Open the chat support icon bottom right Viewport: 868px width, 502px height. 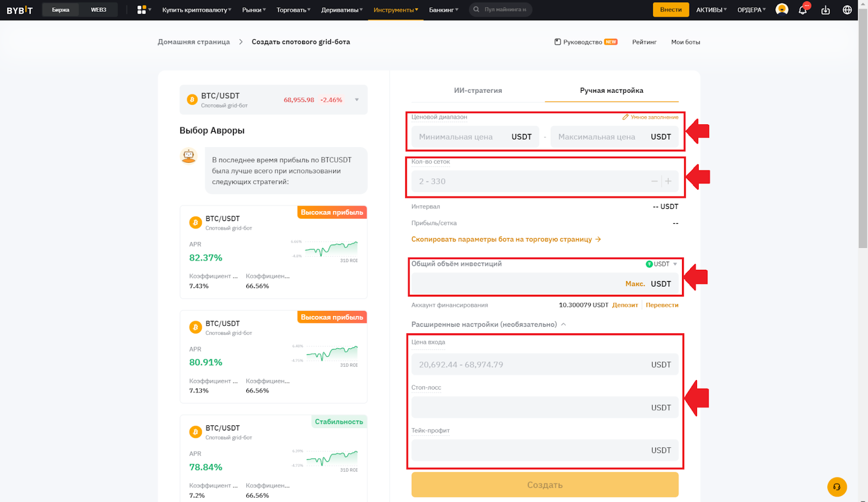(x=837, y=487)
